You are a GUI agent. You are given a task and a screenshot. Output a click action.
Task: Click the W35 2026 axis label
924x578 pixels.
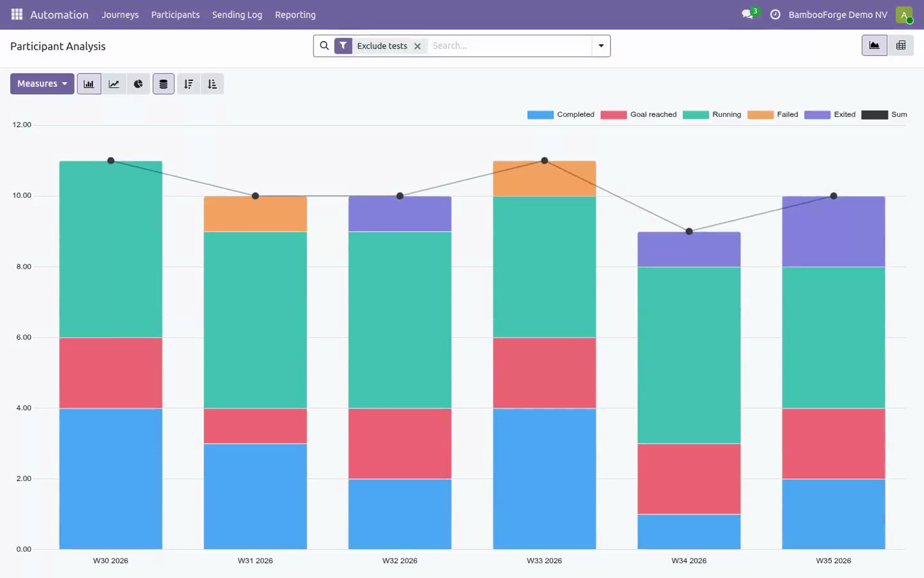point(833,561)
